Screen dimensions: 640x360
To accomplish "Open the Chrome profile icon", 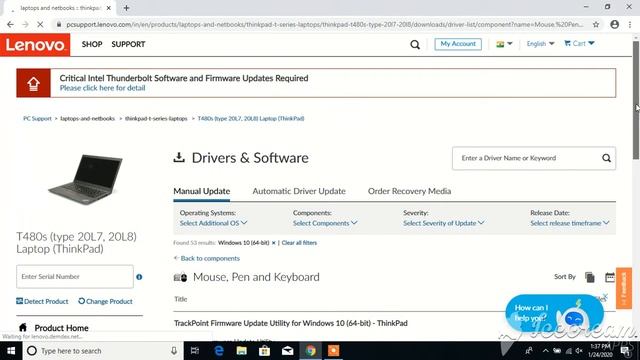I will 615,24.
